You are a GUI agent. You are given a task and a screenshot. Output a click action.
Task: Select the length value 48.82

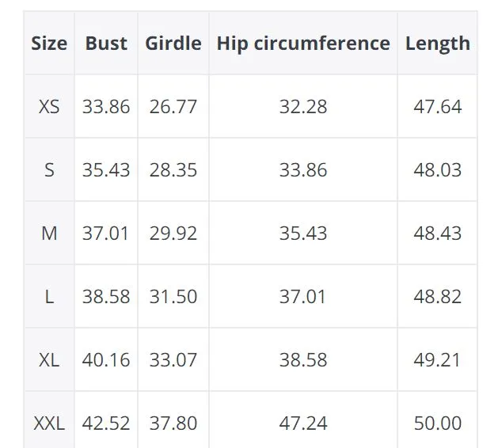437,297
